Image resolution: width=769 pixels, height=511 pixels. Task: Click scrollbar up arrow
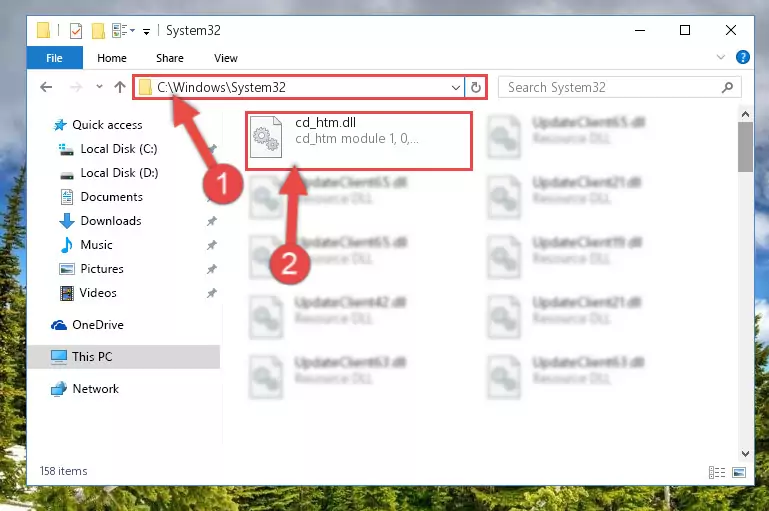[x=745, y=114]
